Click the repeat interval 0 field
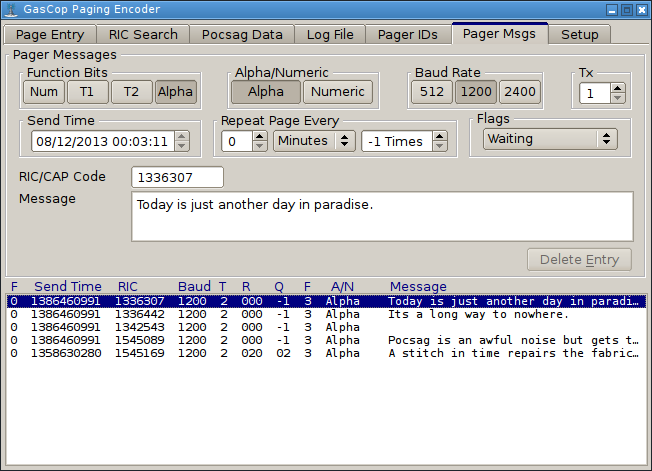 pyautogui.click(x=237, y=142)
